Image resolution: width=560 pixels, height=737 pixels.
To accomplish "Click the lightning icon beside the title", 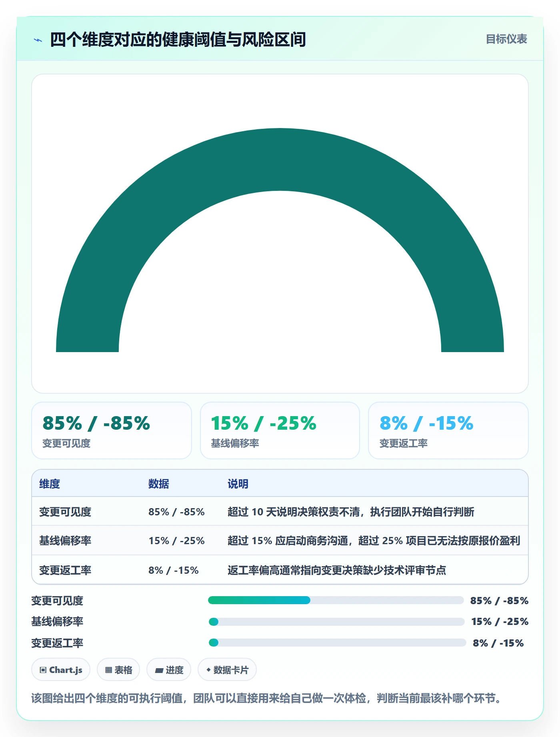I will [38, 40].
